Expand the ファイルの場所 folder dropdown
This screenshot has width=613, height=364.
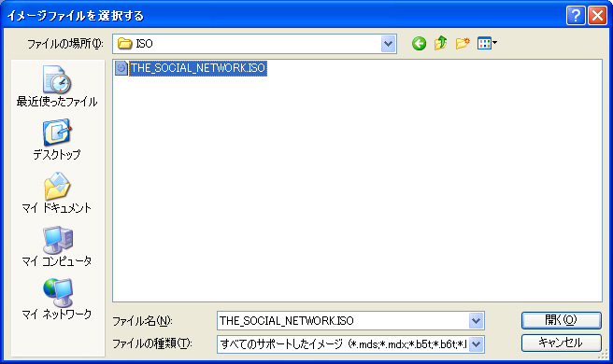(388, 44)
